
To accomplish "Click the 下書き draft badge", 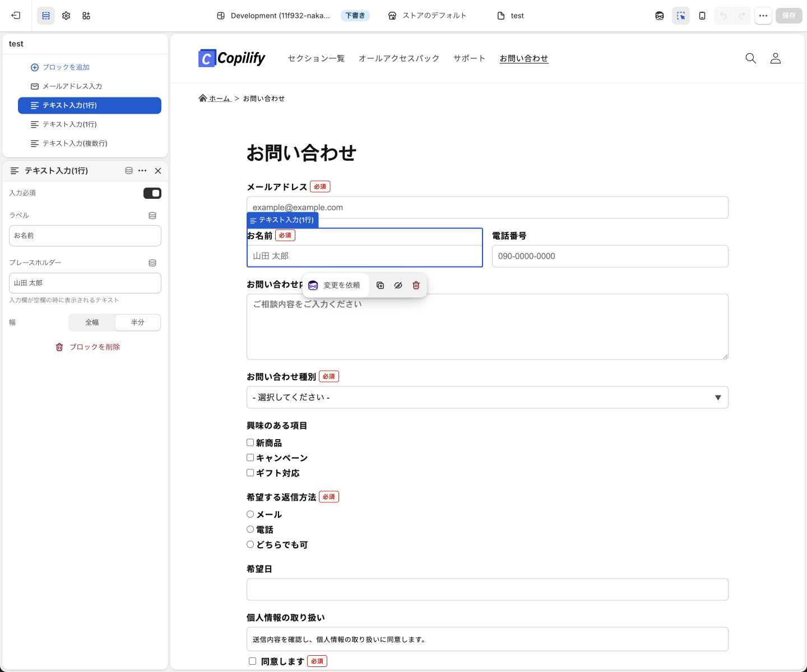I will click(x=355, y=16).
